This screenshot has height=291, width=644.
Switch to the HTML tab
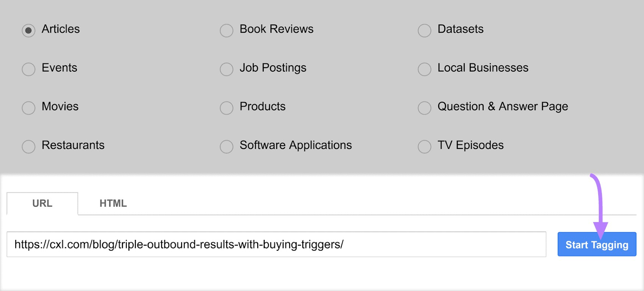113,203
